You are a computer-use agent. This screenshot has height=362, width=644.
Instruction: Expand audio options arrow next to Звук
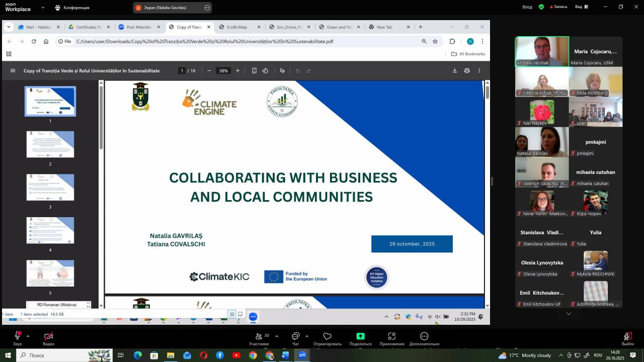tap(28, 336)
